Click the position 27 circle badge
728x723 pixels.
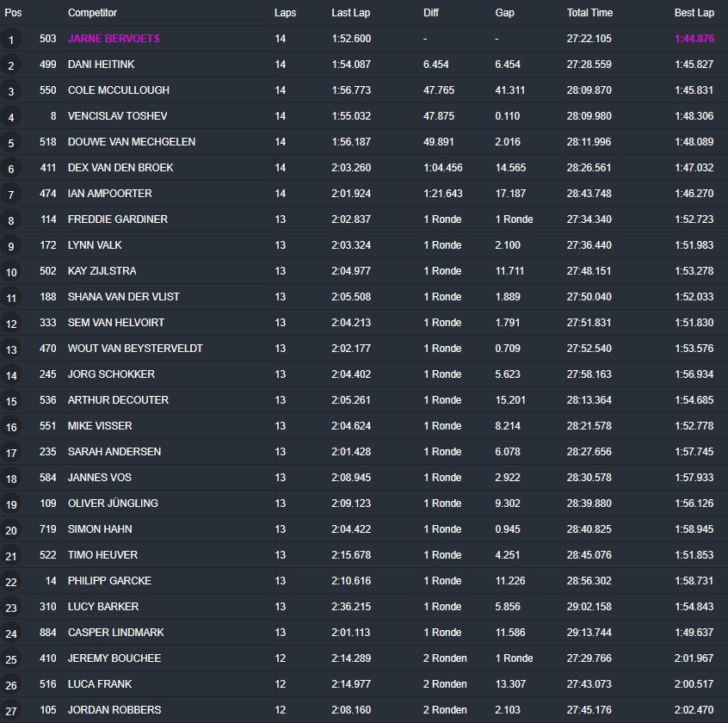pos(11,711)
